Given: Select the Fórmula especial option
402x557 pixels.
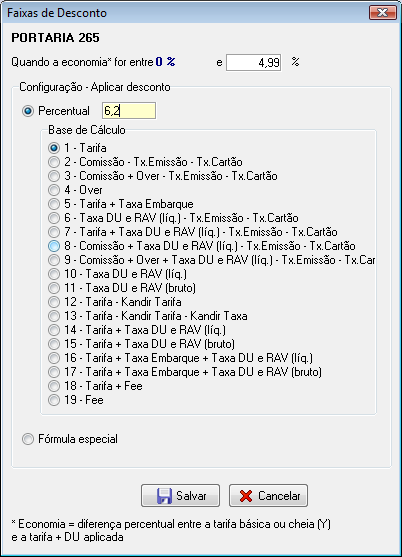Looking at the screenshot, I should point(28,439).
